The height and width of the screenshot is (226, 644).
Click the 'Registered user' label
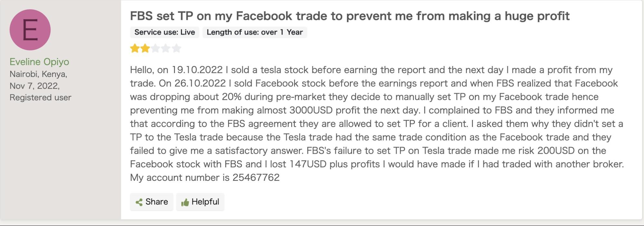tap(40, 97)
